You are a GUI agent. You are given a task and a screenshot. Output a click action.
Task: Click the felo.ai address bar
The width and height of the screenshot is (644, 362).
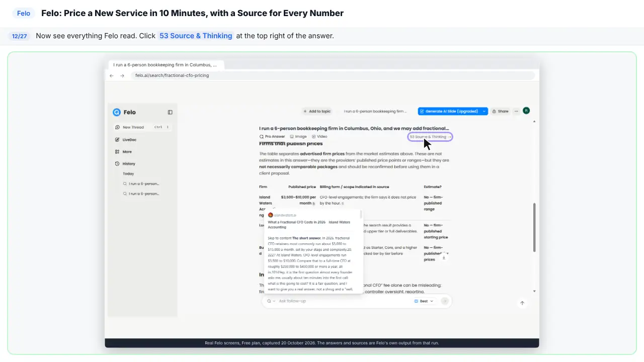(x=332, y=75)
